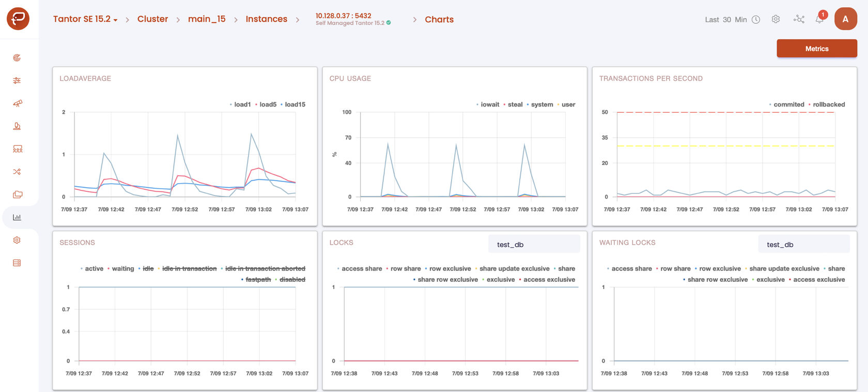The image size is (868, 392).
Task: Open test_db dropdown in LOCKS panel
Action: coord(534,245)
